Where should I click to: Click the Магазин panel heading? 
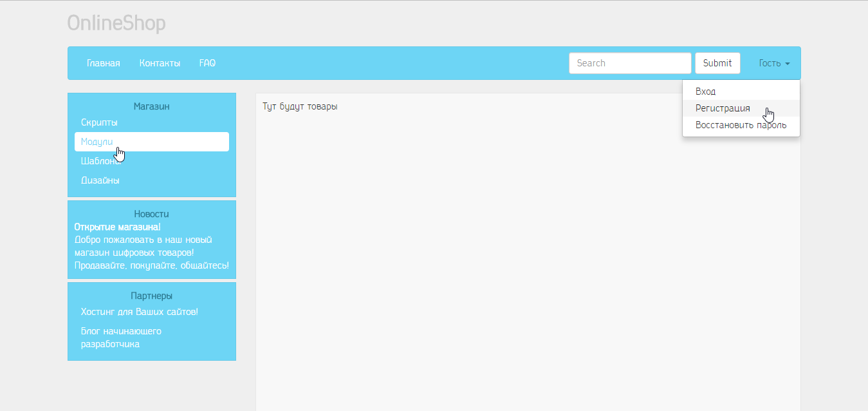(151, 106)
